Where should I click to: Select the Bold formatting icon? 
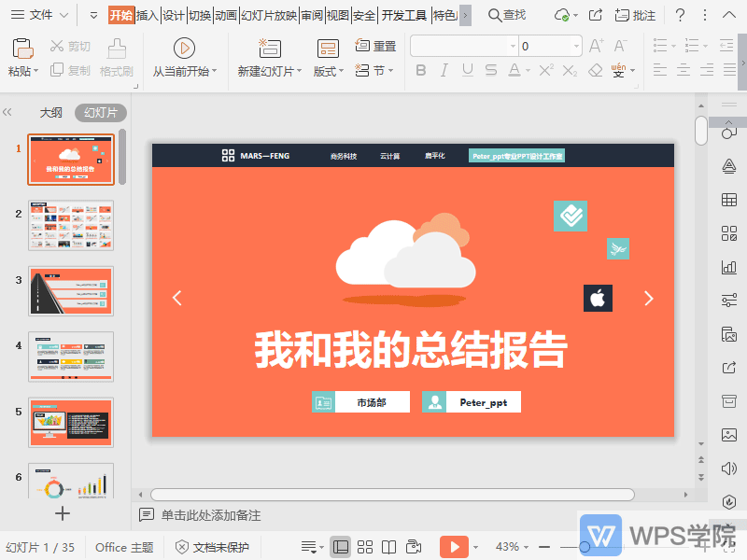(421, 70)
